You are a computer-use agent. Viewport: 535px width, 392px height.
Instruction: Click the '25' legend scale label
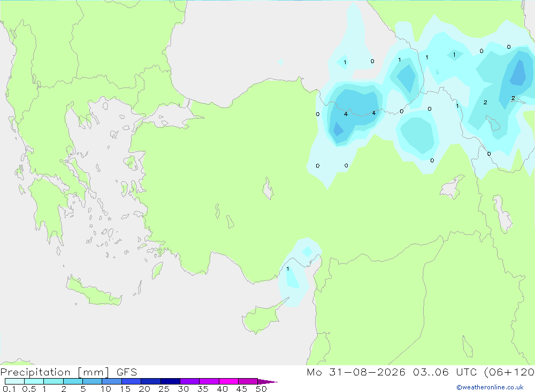tap(164, 389)
